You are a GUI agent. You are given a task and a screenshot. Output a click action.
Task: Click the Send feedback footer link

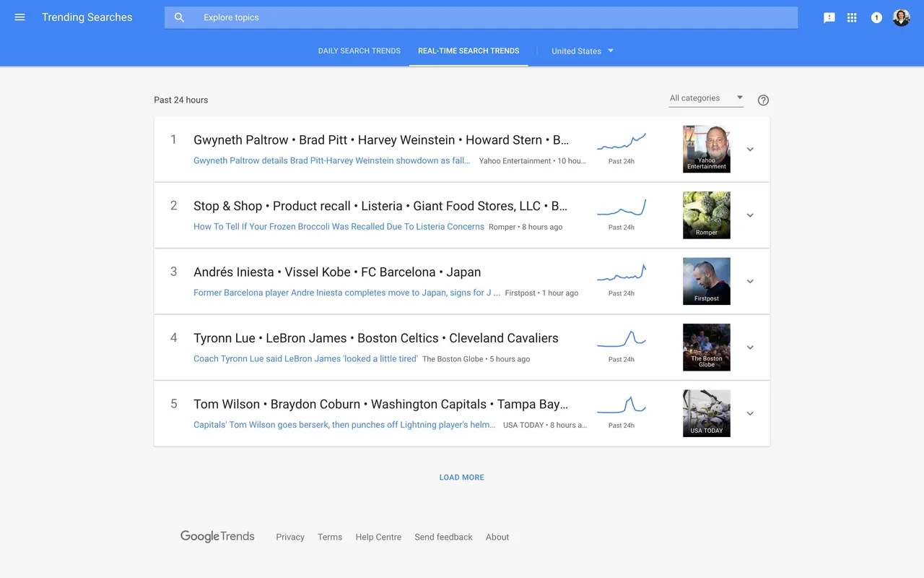click(443, 537)
